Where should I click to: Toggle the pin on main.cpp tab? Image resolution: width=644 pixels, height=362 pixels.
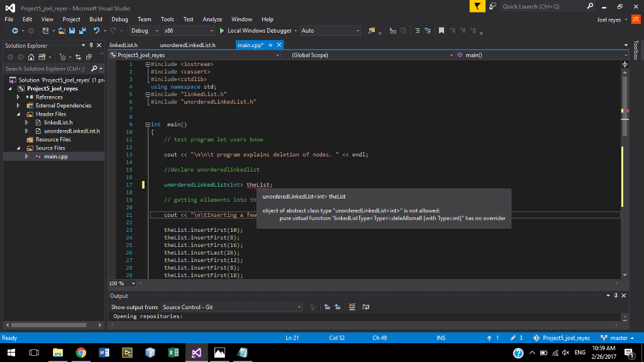[x=270, y=45]
